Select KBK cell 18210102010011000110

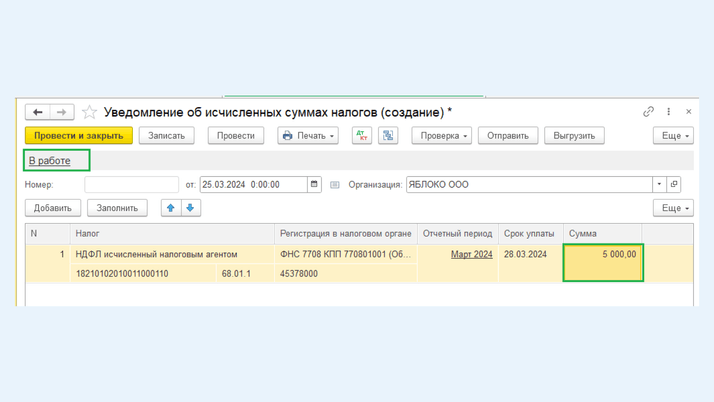point(143,274)
